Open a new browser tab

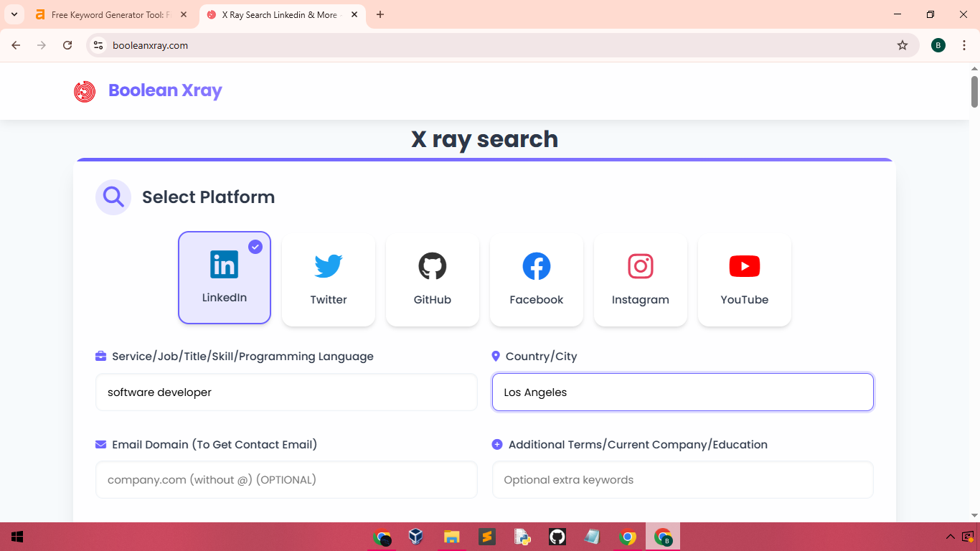pos(380,14)
